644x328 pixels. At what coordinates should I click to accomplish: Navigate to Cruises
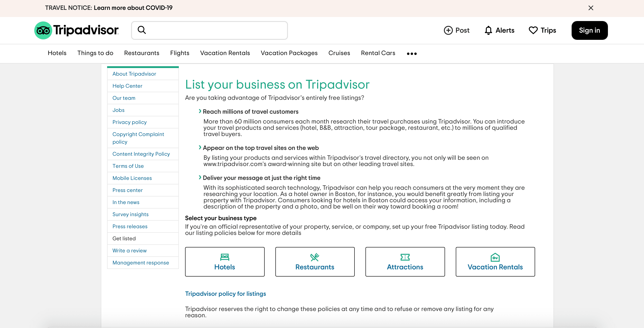click(x=339, y=53)
